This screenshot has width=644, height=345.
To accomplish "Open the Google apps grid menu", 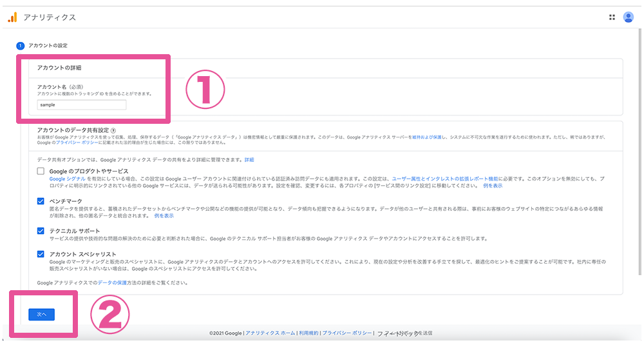I will coord(612,17).
